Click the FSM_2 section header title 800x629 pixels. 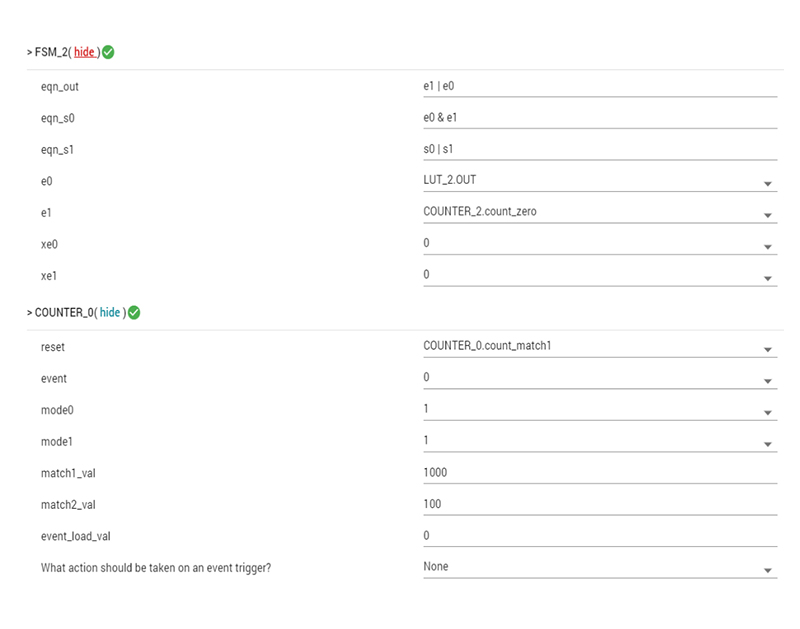pos(48,52)
